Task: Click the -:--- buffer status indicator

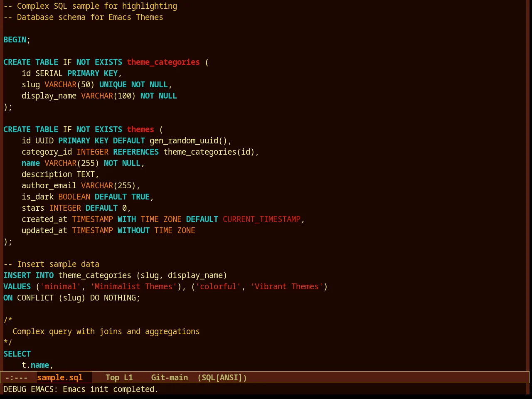Action: (x=17, y=377)
